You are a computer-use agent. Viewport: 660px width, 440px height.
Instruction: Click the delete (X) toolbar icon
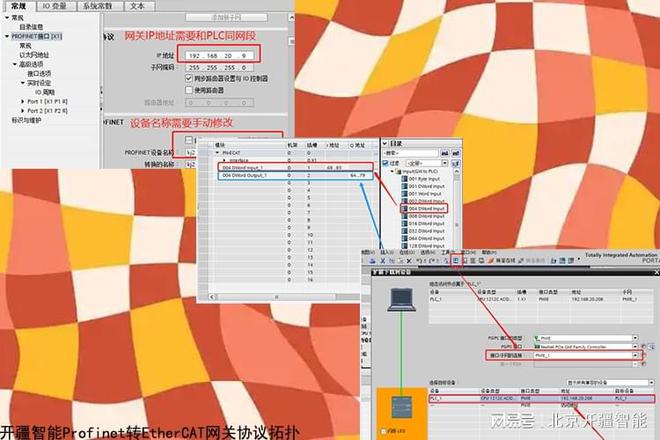click(x=409, y=261)
